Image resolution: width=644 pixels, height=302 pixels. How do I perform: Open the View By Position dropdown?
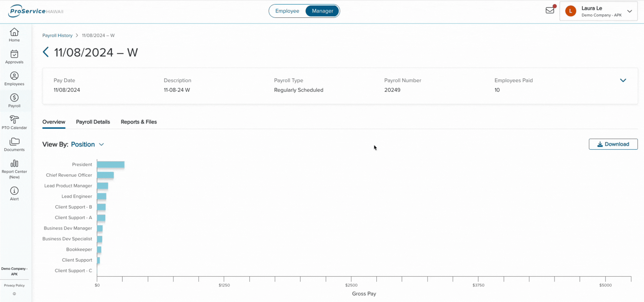point(87,144)
